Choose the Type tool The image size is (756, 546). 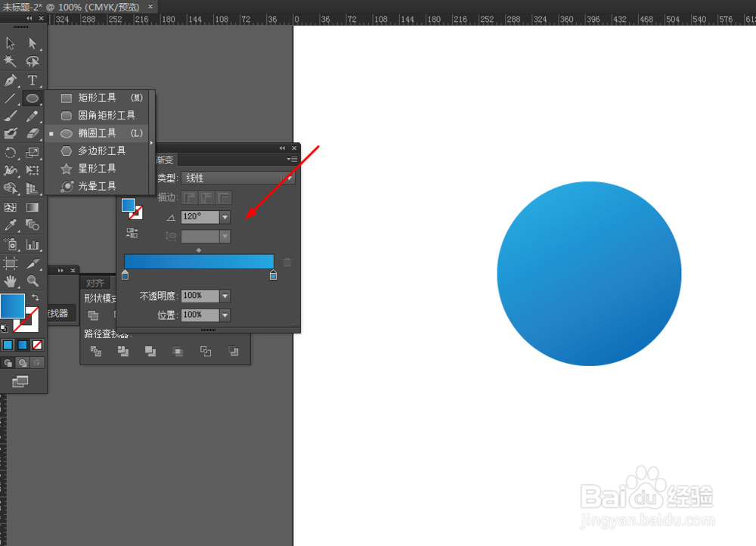click(33, 80)
